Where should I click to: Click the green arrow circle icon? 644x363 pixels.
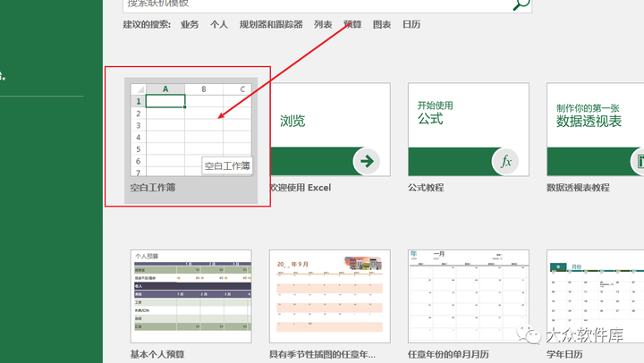(x=367, y=161)
